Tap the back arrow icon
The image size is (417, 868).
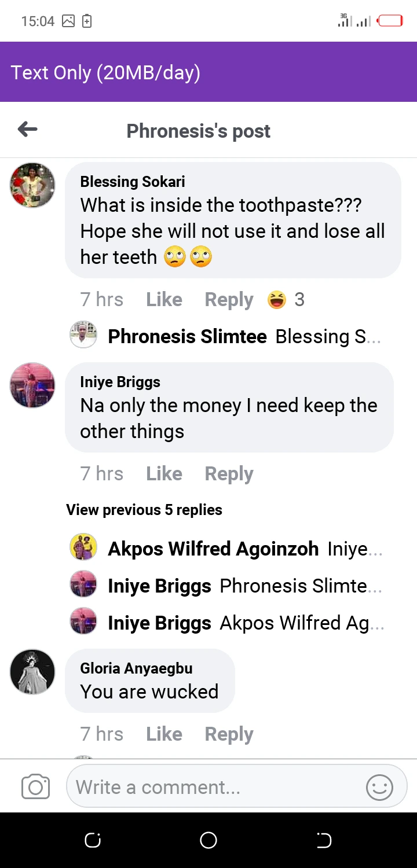28,130
